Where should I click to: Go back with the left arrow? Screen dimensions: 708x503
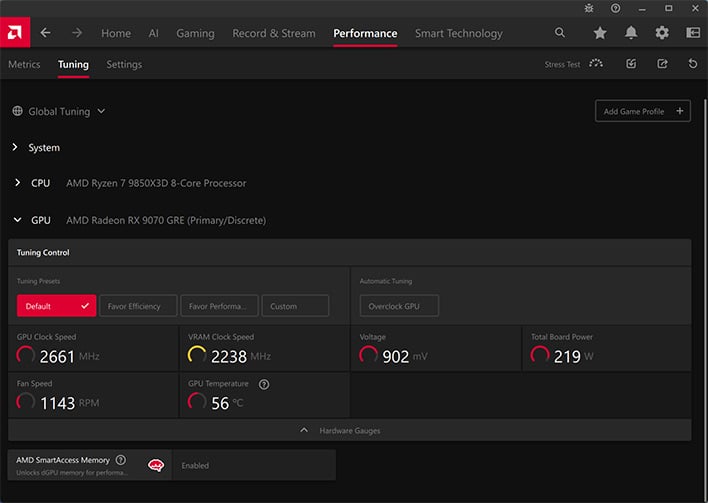[x=45, y=33]
